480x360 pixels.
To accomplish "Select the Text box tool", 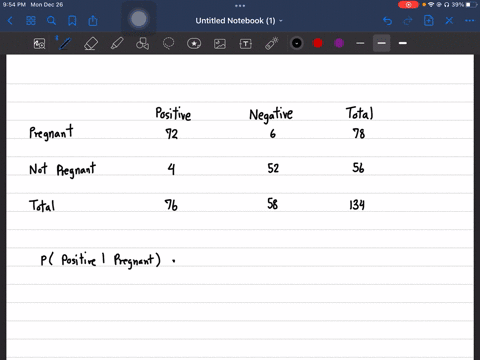I will click(246, 44).
